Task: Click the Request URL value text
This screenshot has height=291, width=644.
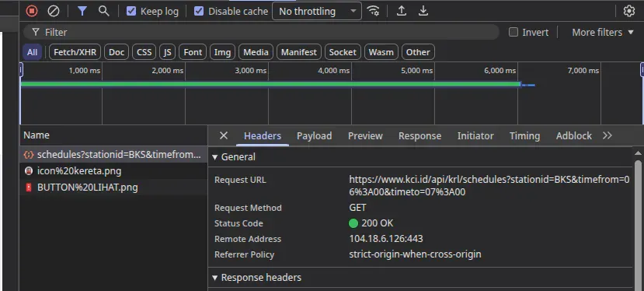Action: (x=489, y=186)
